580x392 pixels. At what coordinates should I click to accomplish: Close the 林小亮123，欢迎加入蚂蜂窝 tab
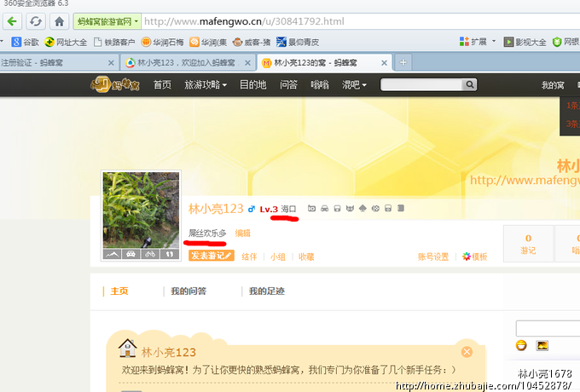(x=248, y=63)
